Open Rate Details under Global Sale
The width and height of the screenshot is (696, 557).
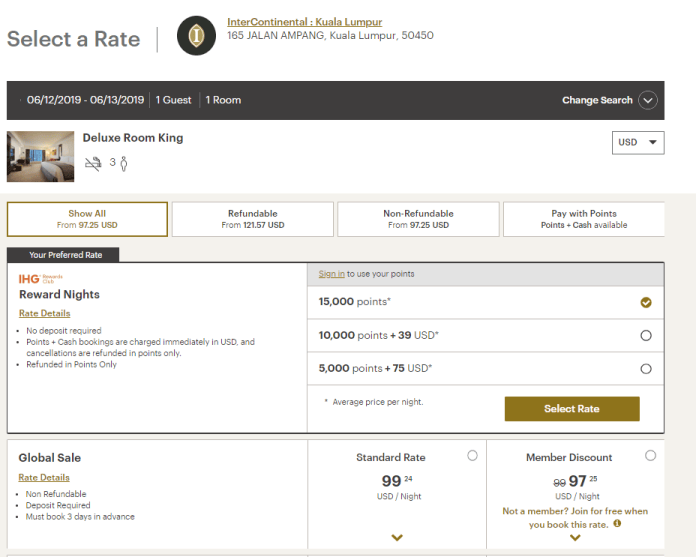click(x=44, y=478)
